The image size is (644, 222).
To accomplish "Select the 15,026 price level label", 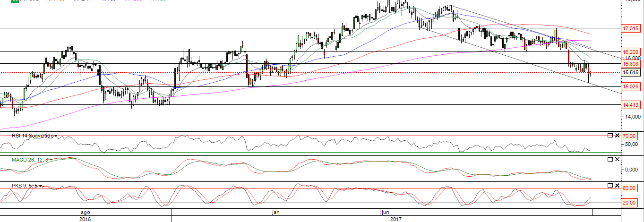I will 631,87.
